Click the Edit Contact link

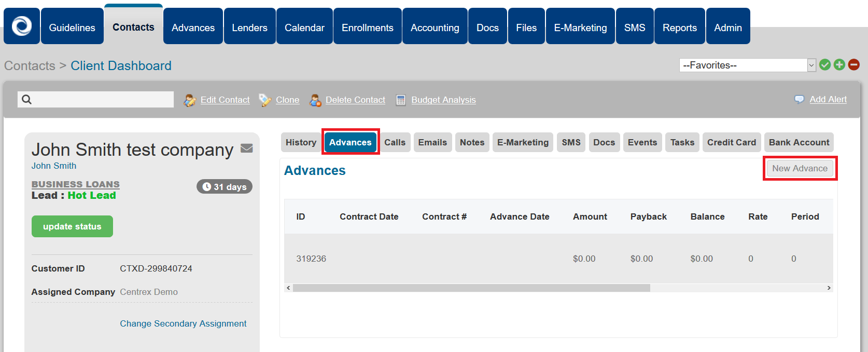(225, 100)
